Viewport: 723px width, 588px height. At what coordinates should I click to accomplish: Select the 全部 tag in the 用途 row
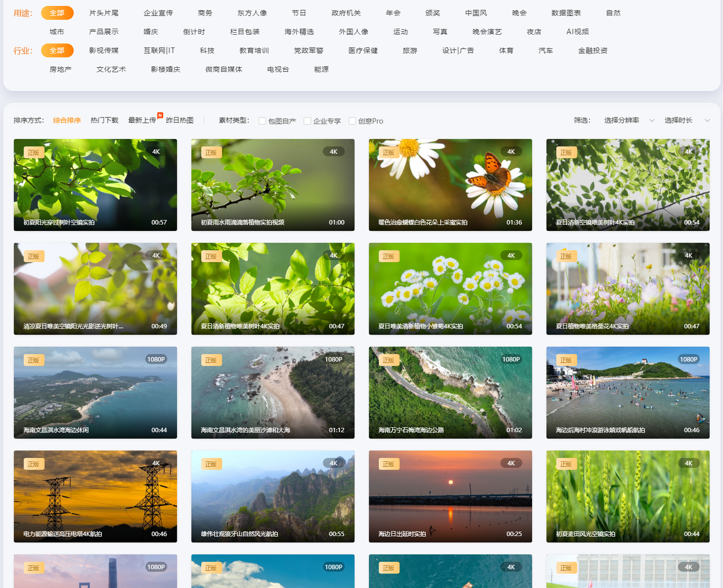57,13
